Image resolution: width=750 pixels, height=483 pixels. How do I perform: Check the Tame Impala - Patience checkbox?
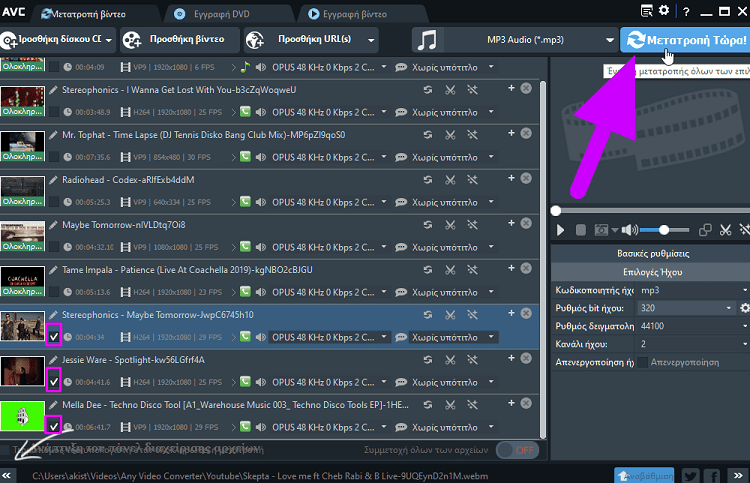pos(54,292)
